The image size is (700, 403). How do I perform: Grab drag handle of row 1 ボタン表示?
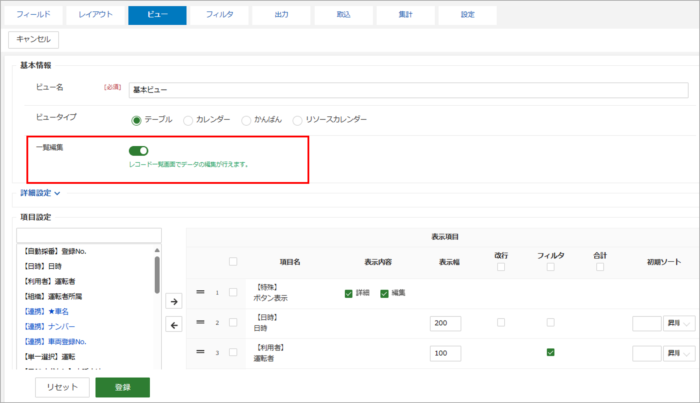[200, 292]
